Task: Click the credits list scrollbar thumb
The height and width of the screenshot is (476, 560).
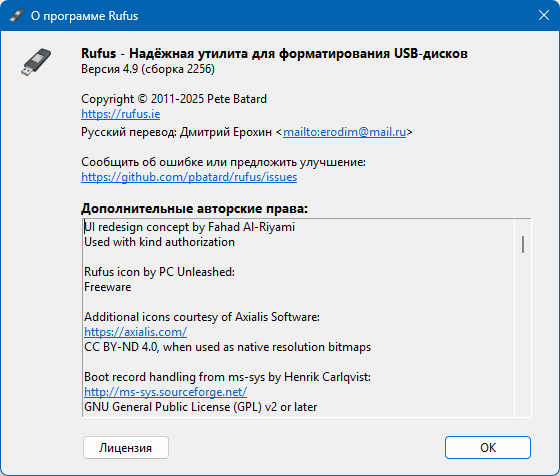Action: [523, 244]
